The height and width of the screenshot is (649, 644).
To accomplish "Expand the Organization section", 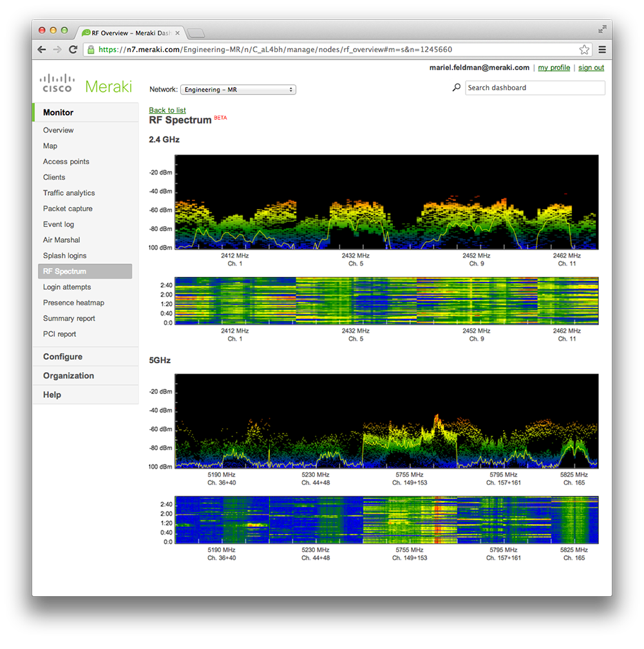I will [x=86, y=375].
